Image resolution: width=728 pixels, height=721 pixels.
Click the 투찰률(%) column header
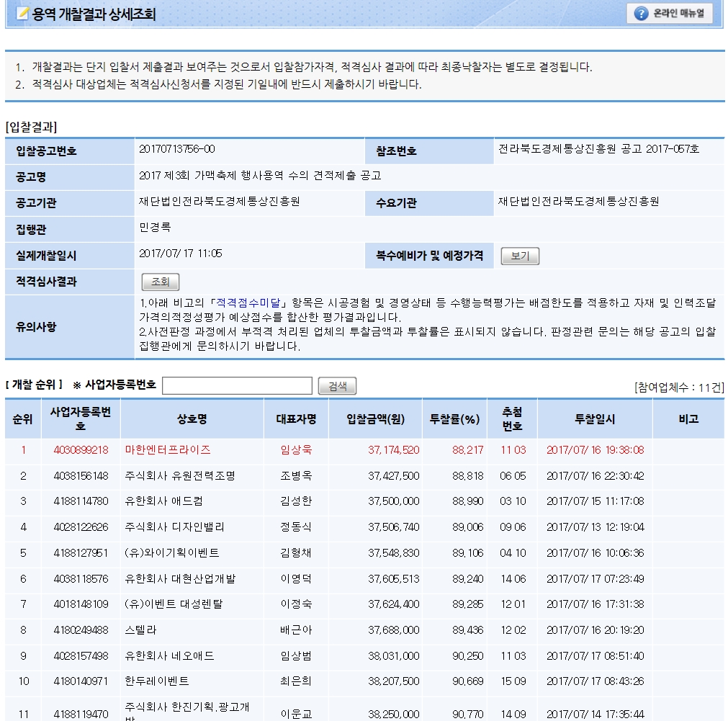tap(454, 419)
